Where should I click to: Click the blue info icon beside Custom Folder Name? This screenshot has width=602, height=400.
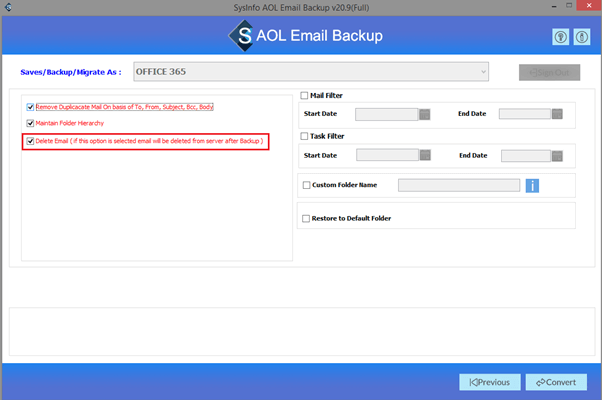[x=532, y=185]
